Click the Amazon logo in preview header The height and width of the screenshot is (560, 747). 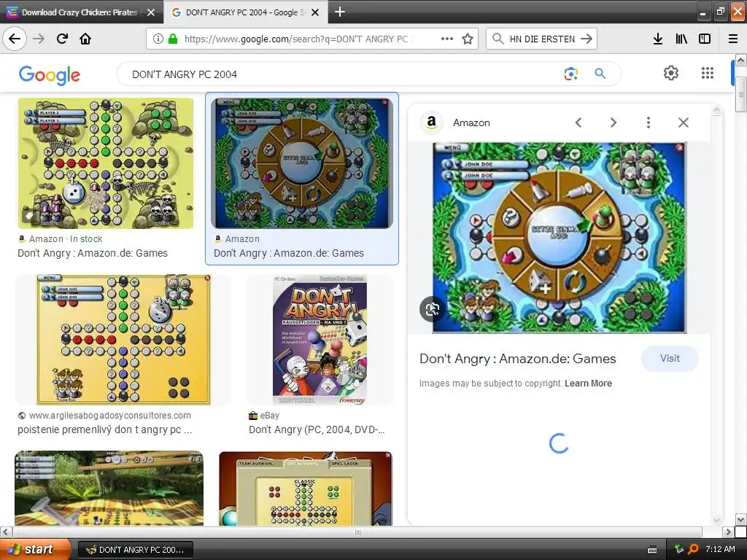(x=431, y=122)
